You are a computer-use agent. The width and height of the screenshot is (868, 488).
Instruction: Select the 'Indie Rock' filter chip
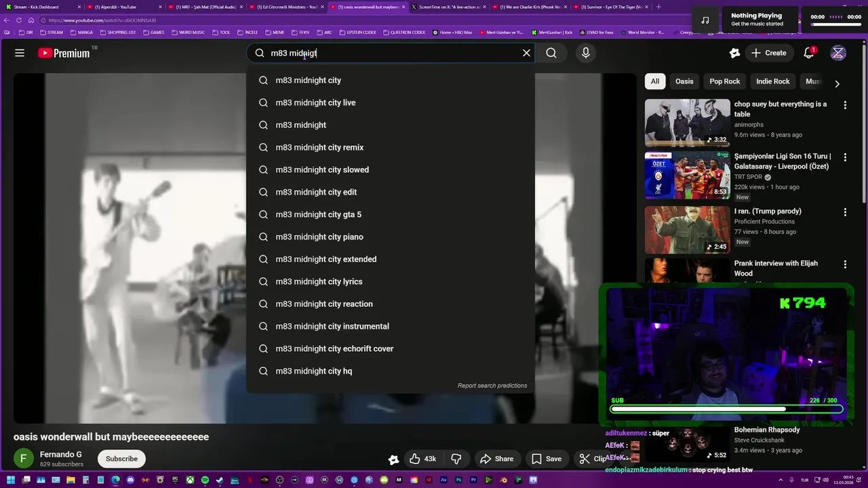(773, 81)
